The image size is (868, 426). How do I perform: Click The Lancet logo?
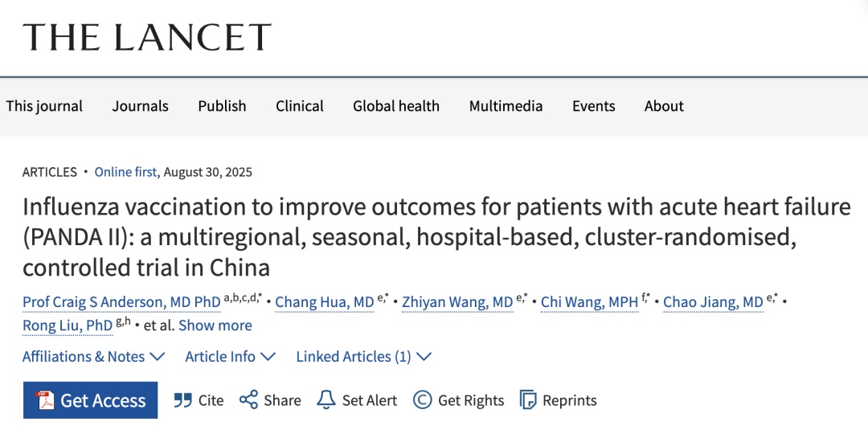click(147, 37)
